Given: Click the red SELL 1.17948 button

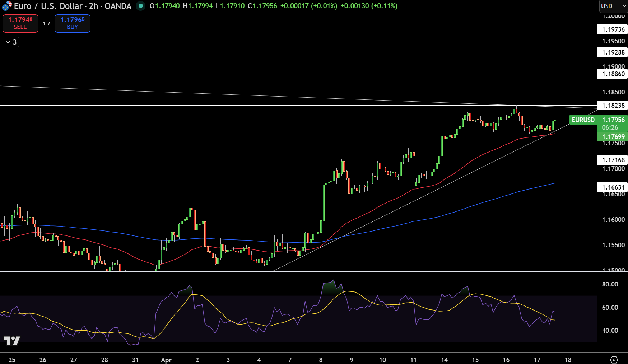Looking at the screenshot, I should 20,23.
